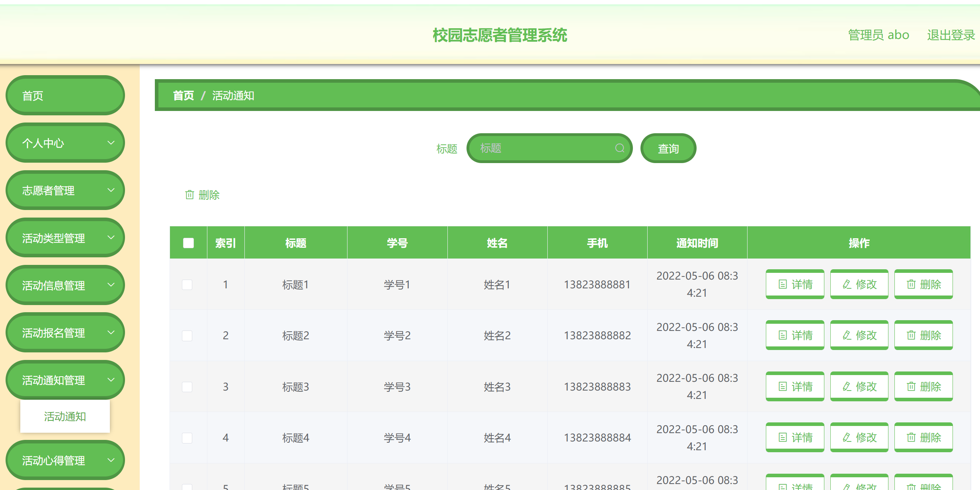Check the checkbox for row 标题1
Image resolution: width=980 pixels, height=490 pixels.
pos(187,284)
